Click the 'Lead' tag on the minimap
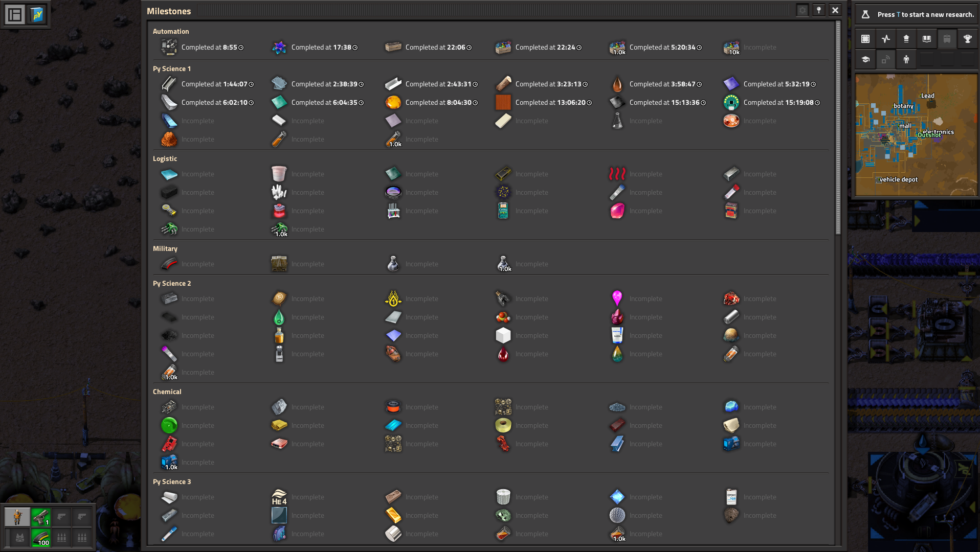Image resolution: width=980 pixels, height=552 pixels. (x=928, y=96)
